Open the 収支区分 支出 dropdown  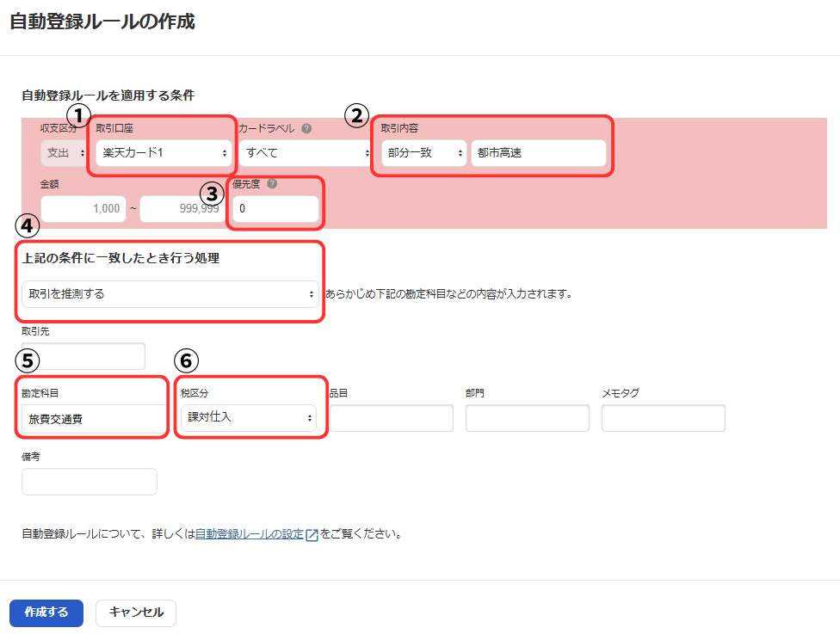click(64, 153)
